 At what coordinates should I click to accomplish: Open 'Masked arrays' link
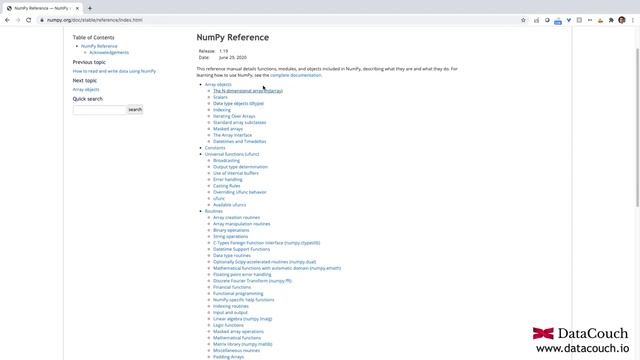coord(228,129)
